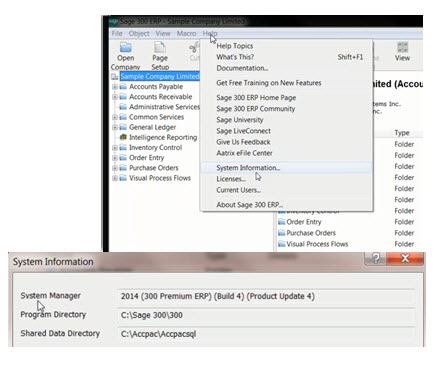Click Purchase Orders folder icon in right pane
Screen dimensions: 436x365
[282, 233]
